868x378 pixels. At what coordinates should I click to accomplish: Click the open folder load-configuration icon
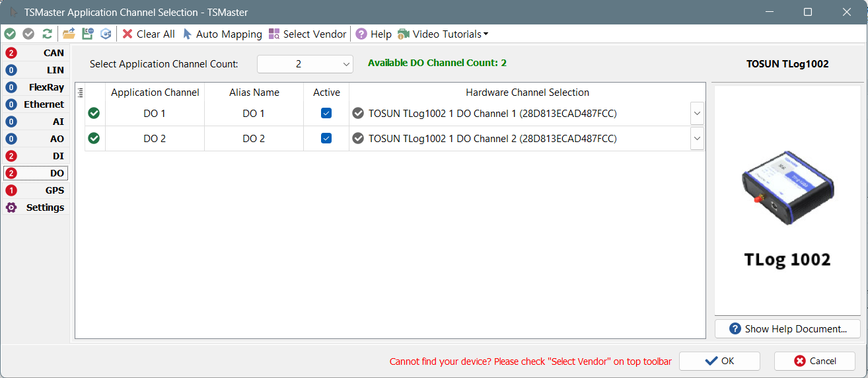(69, 34)
